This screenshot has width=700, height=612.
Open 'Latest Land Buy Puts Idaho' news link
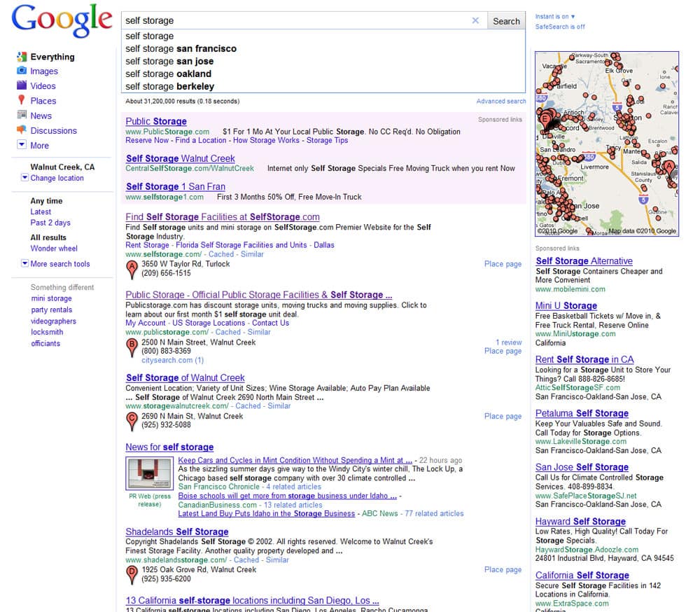pyautogui.click(x=267, y=514)
